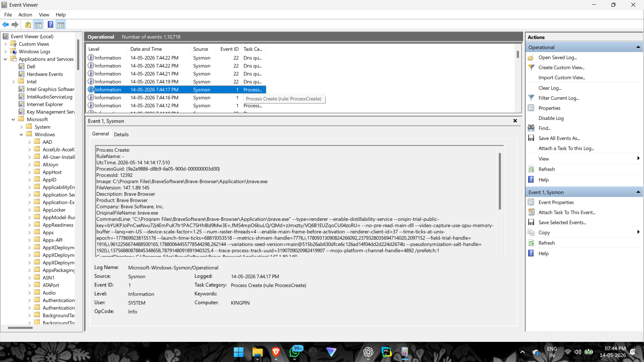Collapse Applications and Services Logs node

point(5,59)
